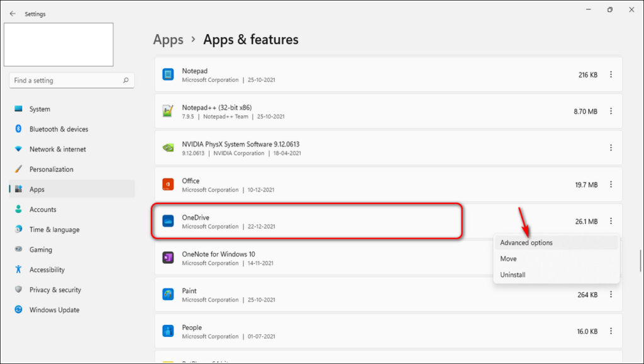Screen dimensions: 644x364
Task: Click the search magnifier in Find a setting
Action: tap(126, 80)
